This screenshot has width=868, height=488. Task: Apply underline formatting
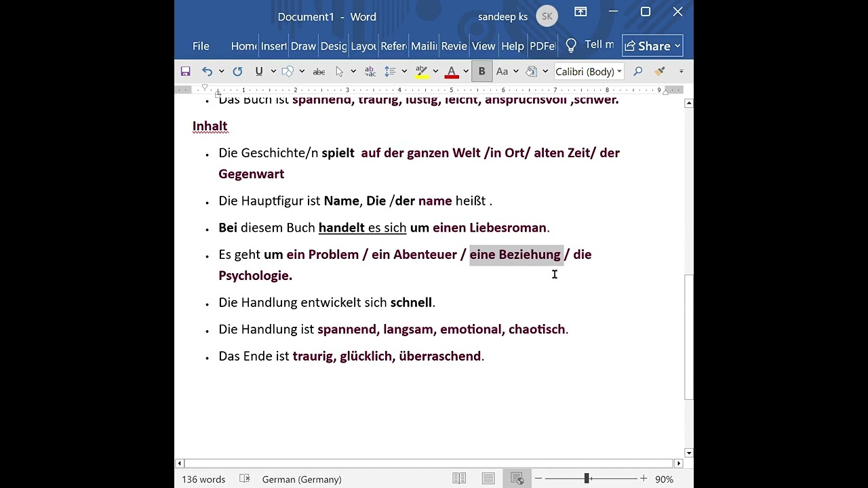click(x=259, y=71)
